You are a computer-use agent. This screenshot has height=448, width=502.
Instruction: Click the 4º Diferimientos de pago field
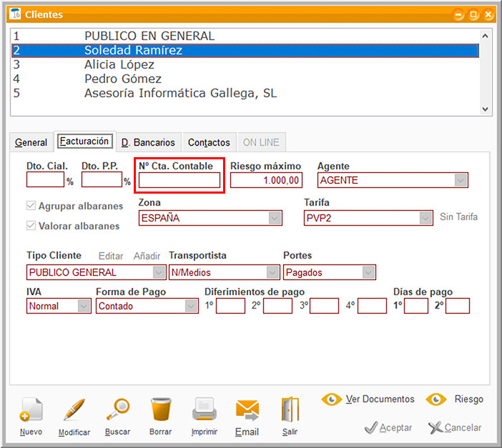tap(372, 306)
